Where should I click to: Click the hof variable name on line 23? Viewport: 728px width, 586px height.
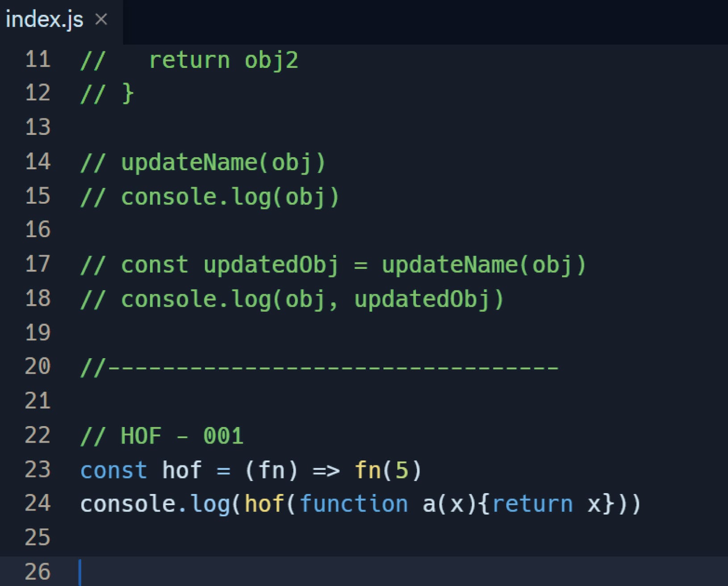(x=180, y=469)
